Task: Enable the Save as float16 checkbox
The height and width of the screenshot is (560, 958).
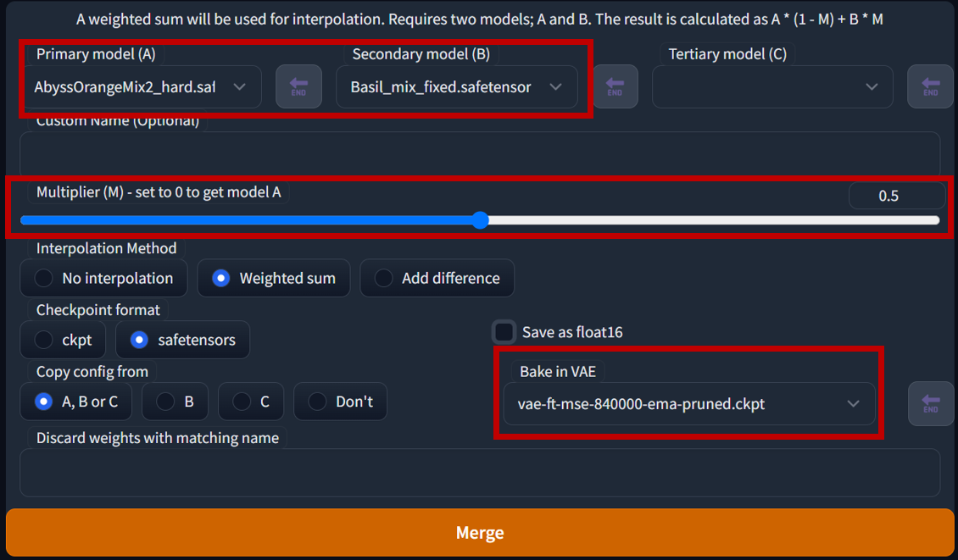Action: coord(504,332)
